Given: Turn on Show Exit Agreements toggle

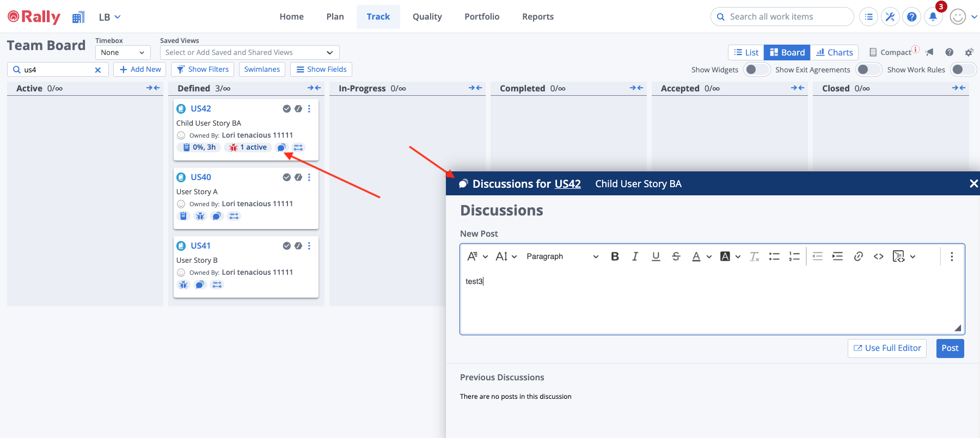Looking at the screenshot, I should 868,70.
